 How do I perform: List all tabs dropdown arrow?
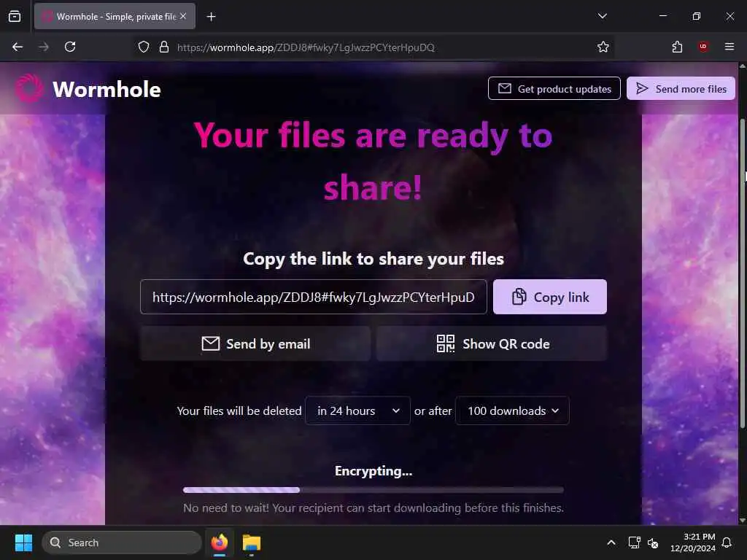602,16
